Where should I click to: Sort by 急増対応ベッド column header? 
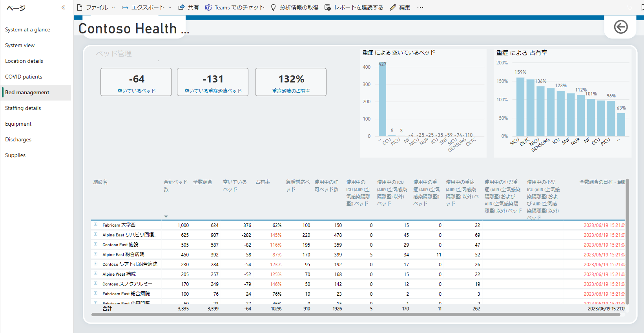click(297, 186)
